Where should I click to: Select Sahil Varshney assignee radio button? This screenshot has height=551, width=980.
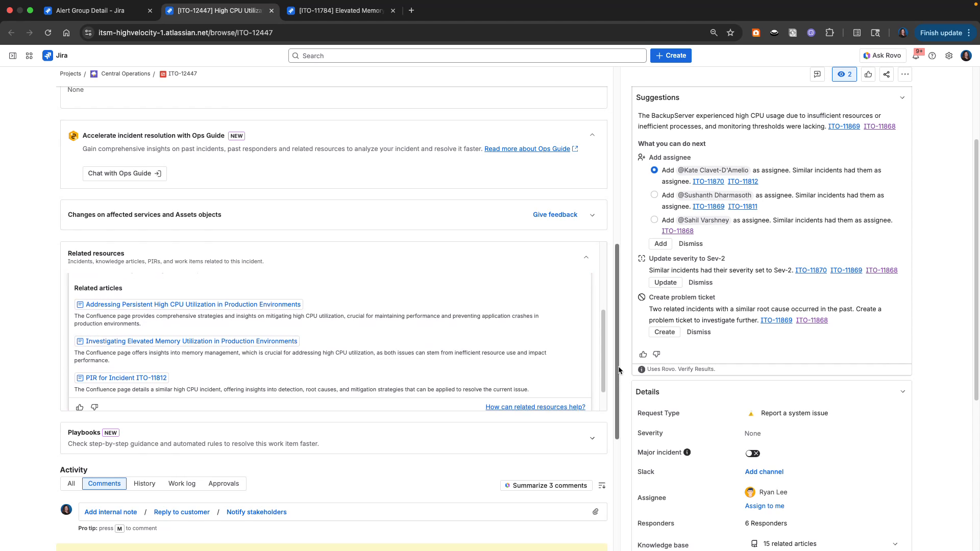654,219
